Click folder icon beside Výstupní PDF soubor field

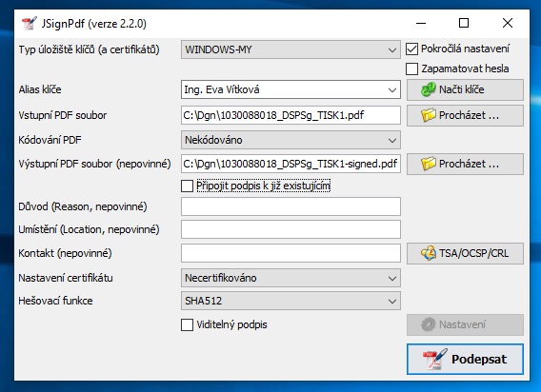[x=429, y=164]
